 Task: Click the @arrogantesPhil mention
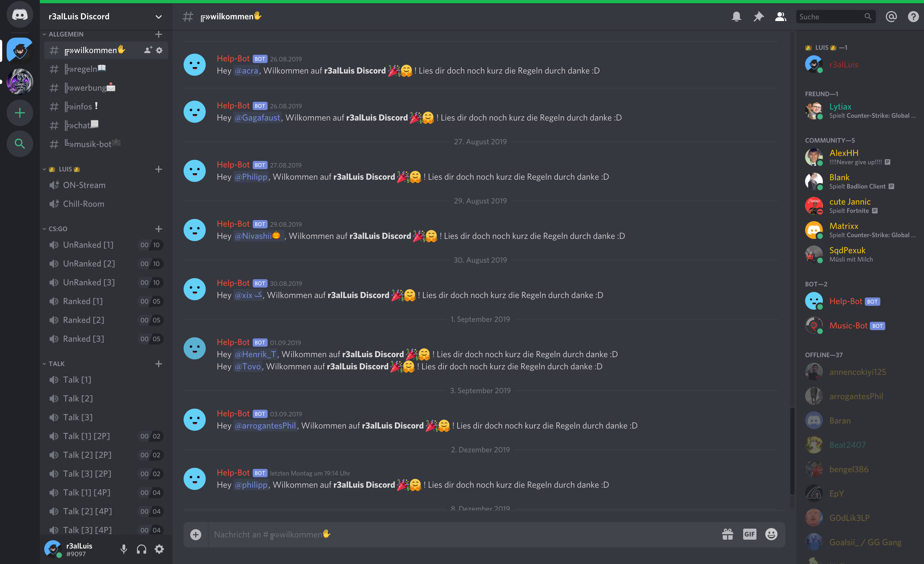click(x=265, y=425)
